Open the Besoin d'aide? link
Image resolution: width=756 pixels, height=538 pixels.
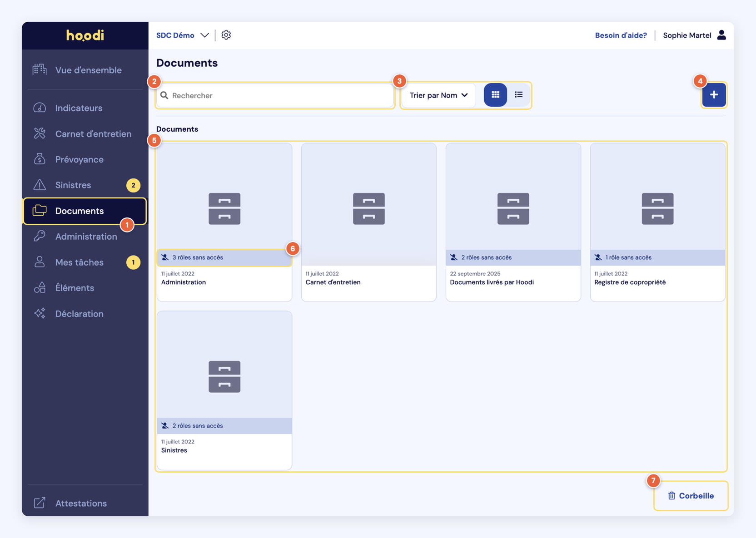621,35
